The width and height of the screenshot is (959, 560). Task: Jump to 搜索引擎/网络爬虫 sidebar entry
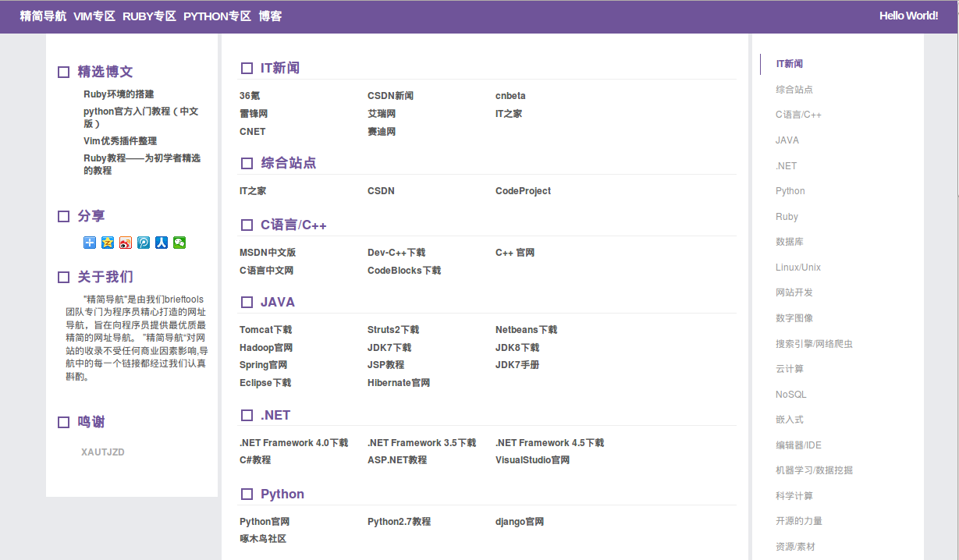click(815, 344)
